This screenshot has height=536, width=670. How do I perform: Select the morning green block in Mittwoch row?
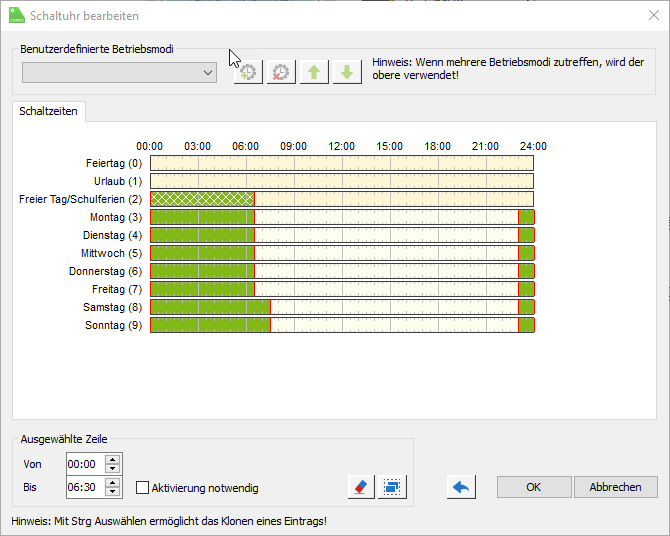pyautogui.click(x=202, y=253)
